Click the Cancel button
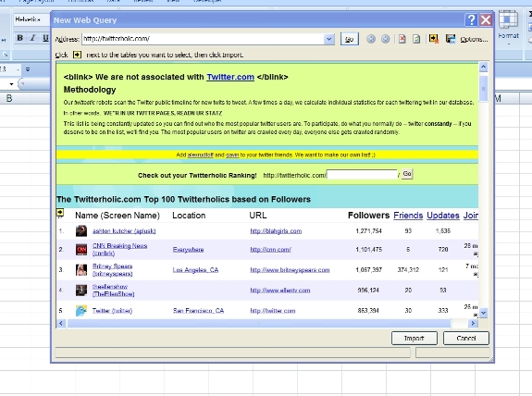The height and width of the screenshot is (396, 532). pyautogui.click(x=465, y=338)
